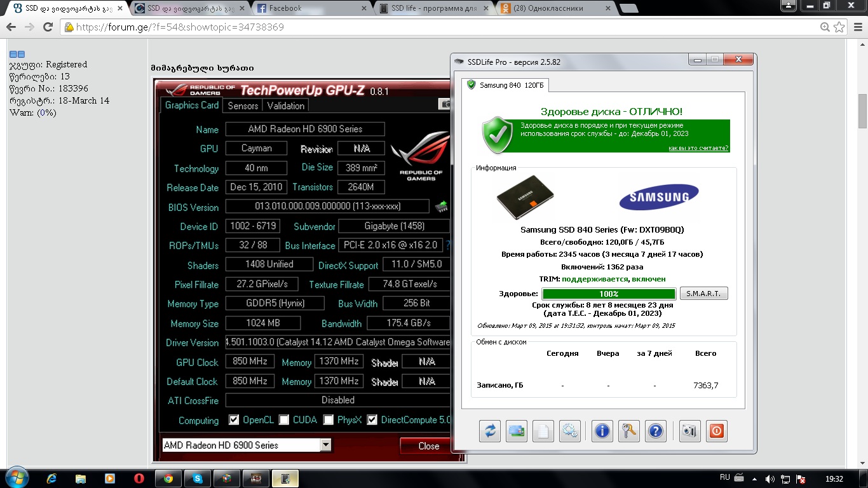
Task: Click the zoom magnifier icon in address bar
Action: pos(825,27)
